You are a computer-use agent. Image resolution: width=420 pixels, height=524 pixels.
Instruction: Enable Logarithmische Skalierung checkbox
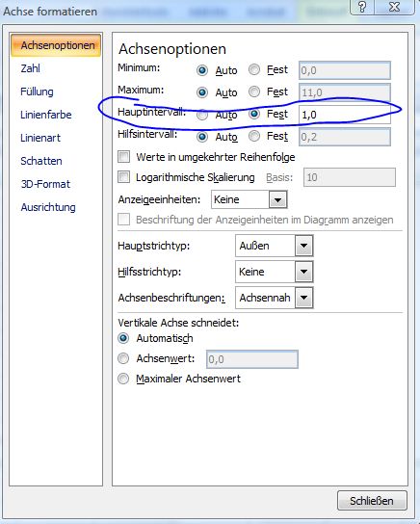[x=123, y=177]
